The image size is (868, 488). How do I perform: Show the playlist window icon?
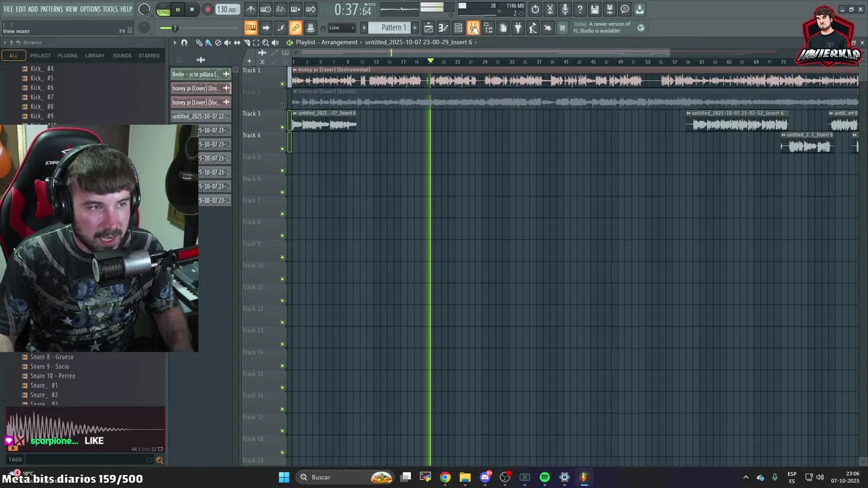428,28
